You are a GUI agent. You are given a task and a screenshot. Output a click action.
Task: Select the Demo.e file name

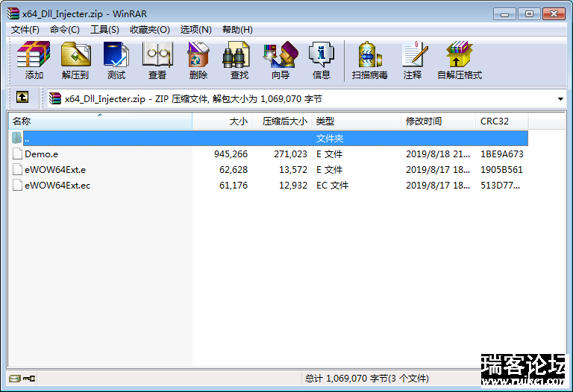coord(41,154)
